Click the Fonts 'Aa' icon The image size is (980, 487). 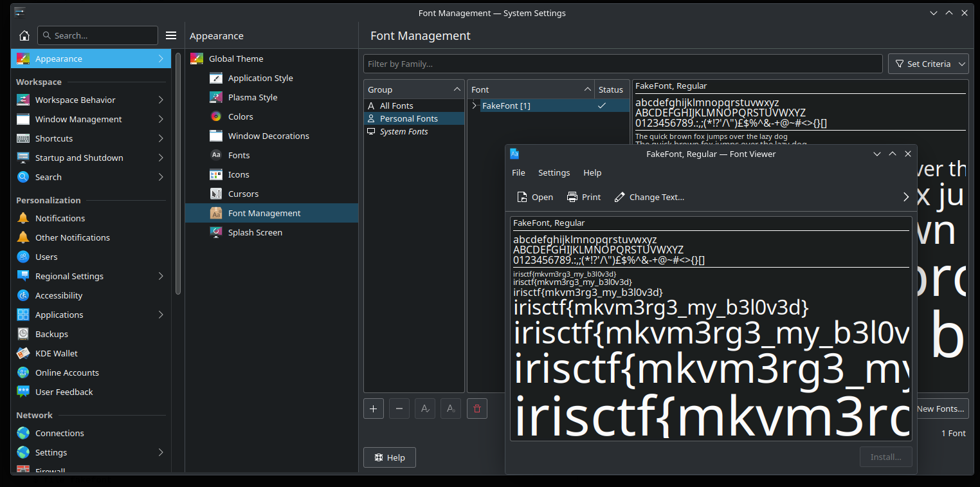point(216,155)
